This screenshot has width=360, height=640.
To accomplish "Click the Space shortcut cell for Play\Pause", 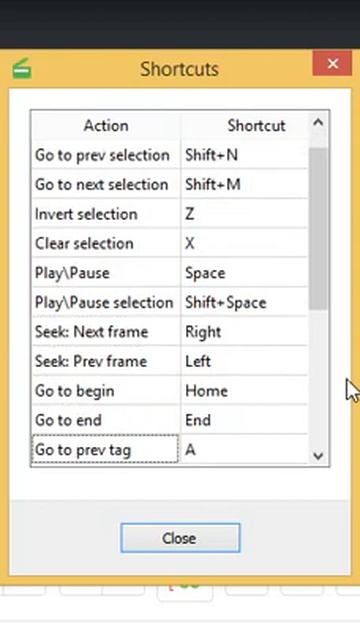I will coord(244,273).
